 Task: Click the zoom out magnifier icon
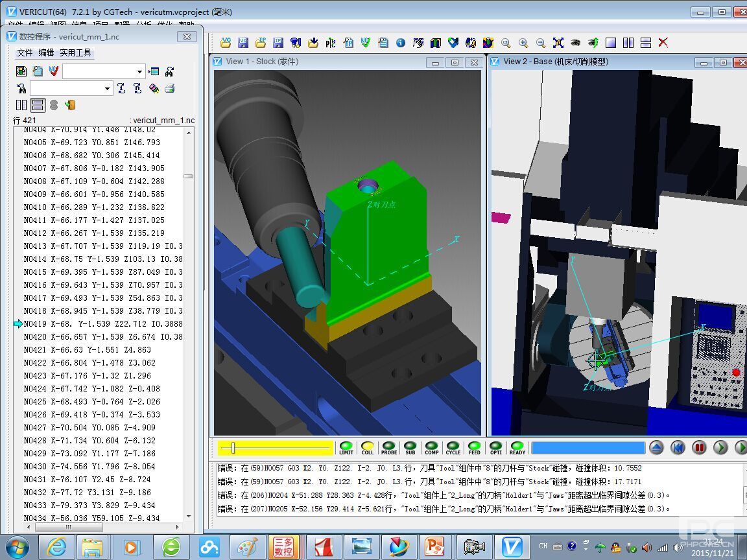click(x=541, y=43)
